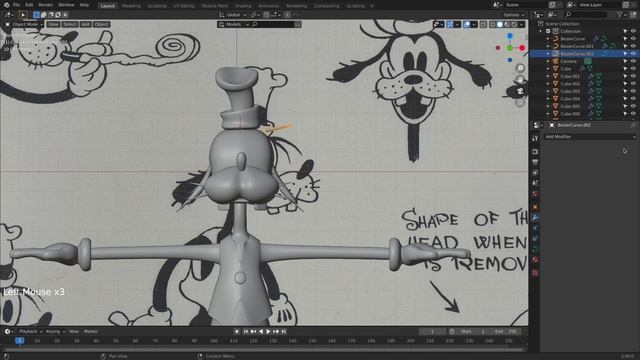
Task: Hide Cube.003 with its eye icon
Action: (633, 91)
